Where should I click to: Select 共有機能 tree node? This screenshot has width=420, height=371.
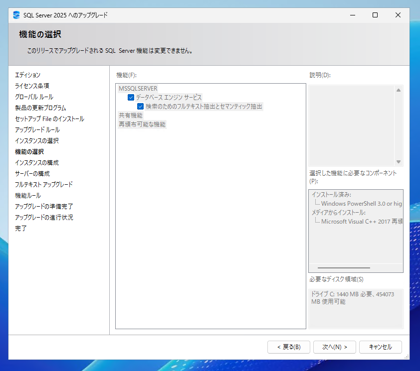(131, 115)
